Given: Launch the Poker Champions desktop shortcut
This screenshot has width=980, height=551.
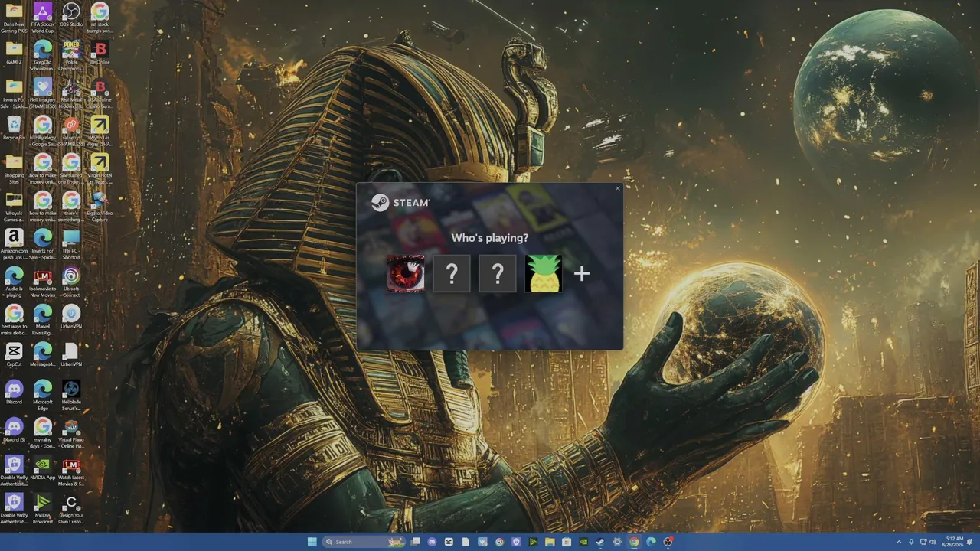Looking at the screenshot, I should 71,55.
